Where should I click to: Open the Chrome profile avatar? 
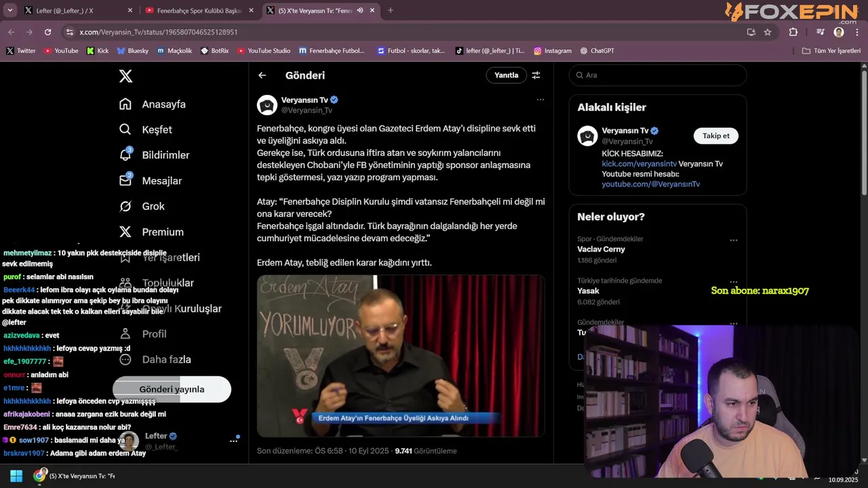tap(839, 32)
